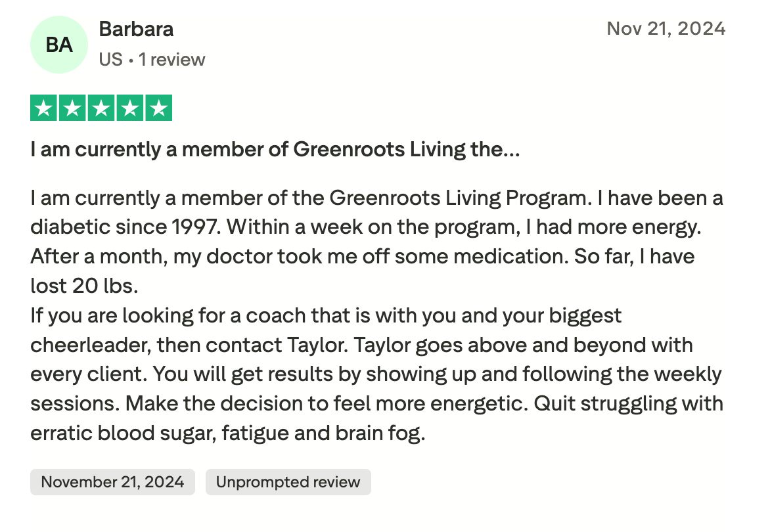Screen dimensions: 770x532
Task: Click the 'November 21, 2024' gray badge
Action: [x=112, y=482]
